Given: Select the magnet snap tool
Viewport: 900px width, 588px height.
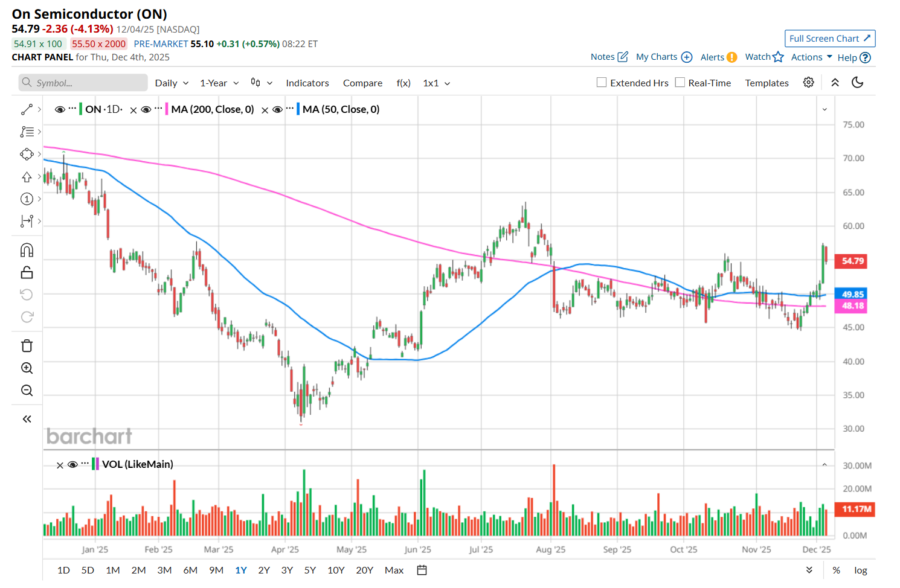Looking at the screenshot, I should [27, 250].
